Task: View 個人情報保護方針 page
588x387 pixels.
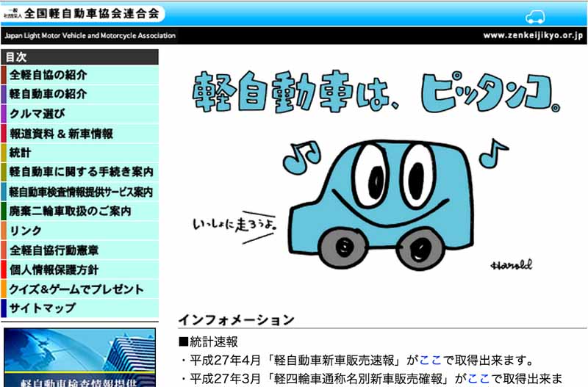Action: (80, 270)
